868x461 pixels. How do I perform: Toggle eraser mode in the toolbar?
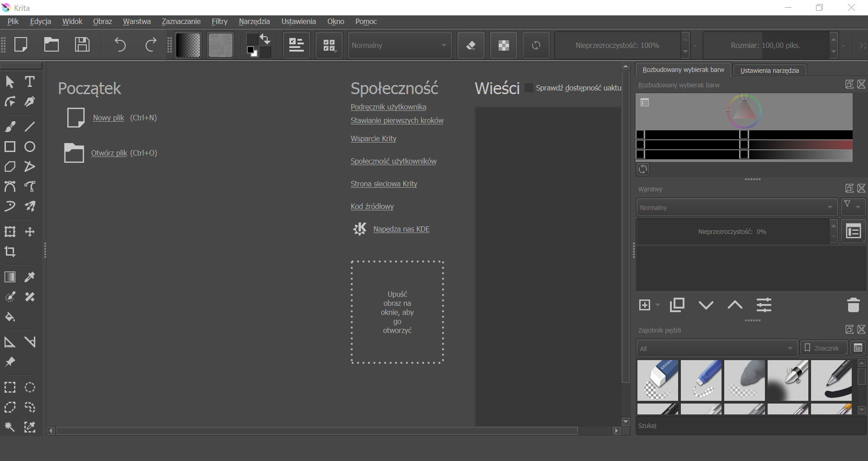(471, 45)
